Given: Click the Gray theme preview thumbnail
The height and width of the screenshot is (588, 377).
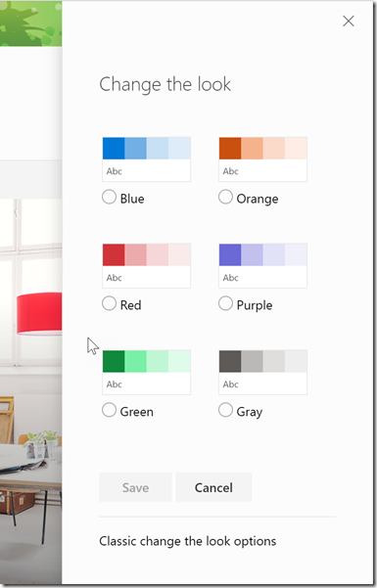Looking at the screenshot, I should click(262, 373).
